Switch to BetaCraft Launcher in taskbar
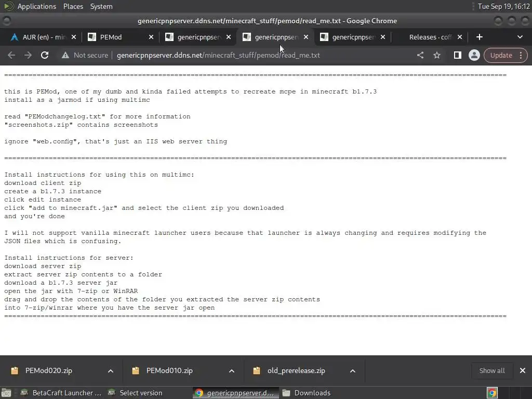Image resolution: width=532 pixels, height=399 pixels. (x=61, y=393)
